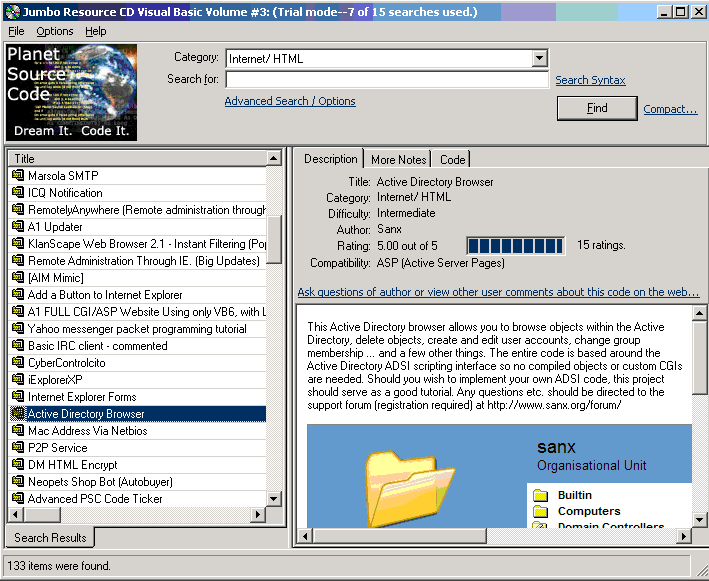Click results list scroll up arrow
The image size is (709, 581).
(274, 158)
